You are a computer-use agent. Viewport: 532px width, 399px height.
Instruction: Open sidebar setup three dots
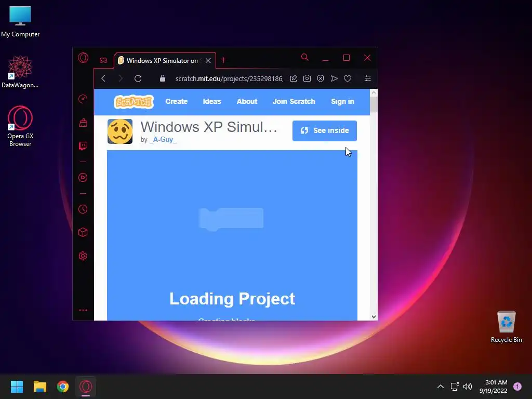tap(83, 310)
